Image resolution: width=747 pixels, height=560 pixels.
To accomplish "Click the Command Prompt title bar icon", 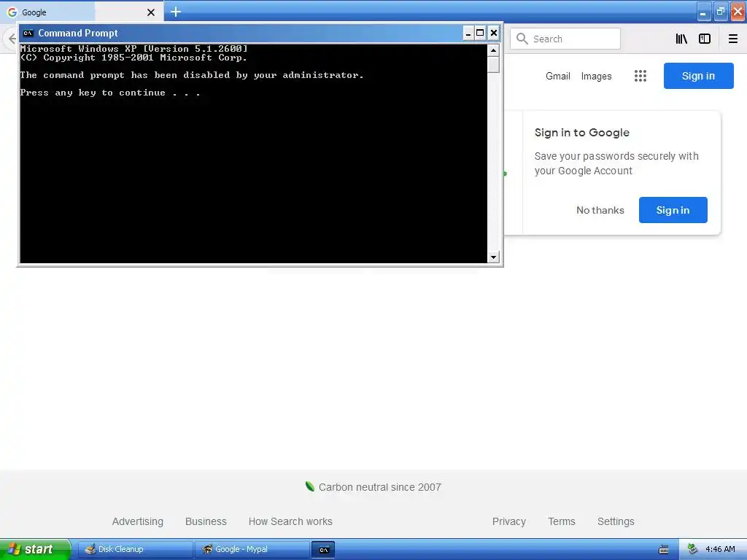I will click(x=28, y=33).
